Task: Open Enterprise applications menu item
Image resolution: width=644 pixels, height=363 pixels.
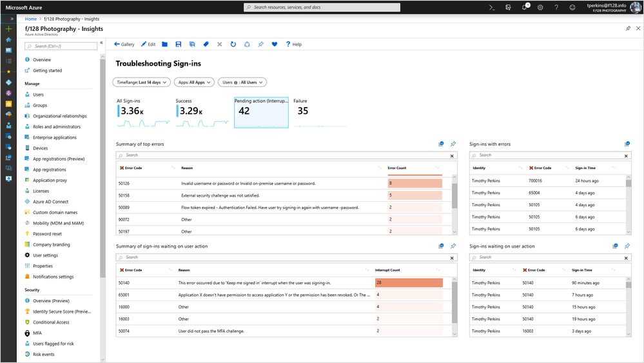Action: click(x=55, y=137)
